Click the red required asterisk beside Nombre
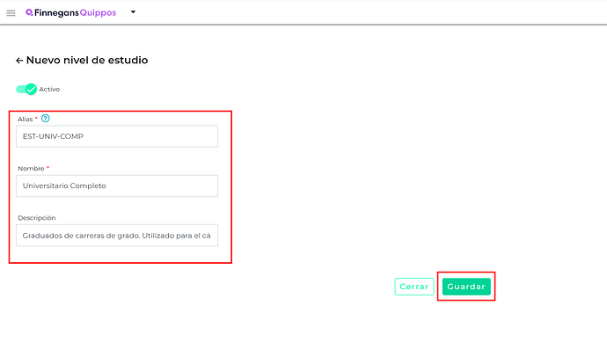Viewport: 607px width, 364px height. point(48,168)
